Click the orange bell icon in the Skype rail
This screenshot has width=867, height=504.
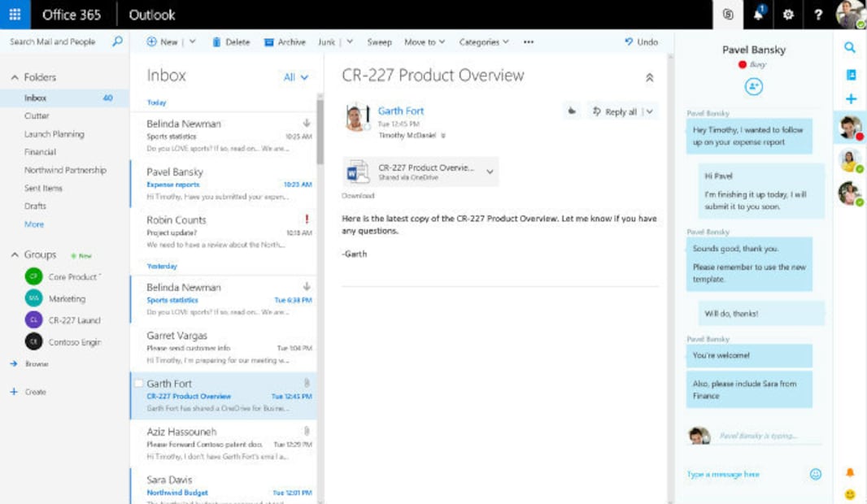pos(850,472)
